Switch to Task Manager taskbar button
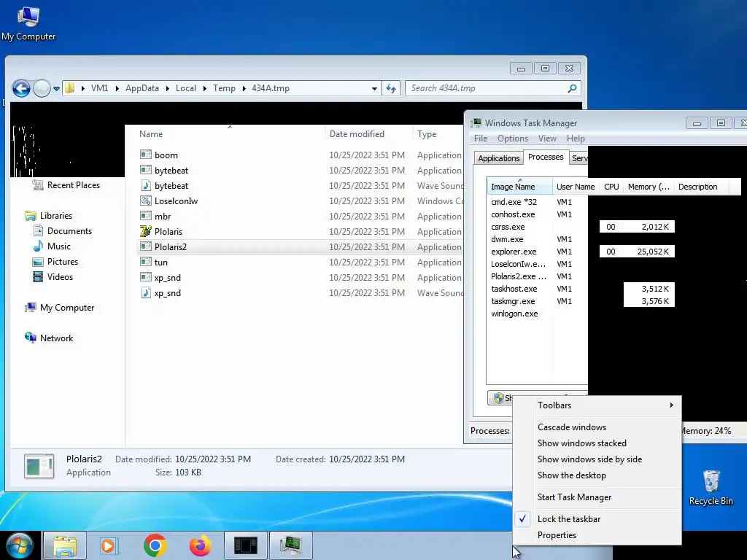The width and height of the screenshot is (747, 560). [290, 545]
